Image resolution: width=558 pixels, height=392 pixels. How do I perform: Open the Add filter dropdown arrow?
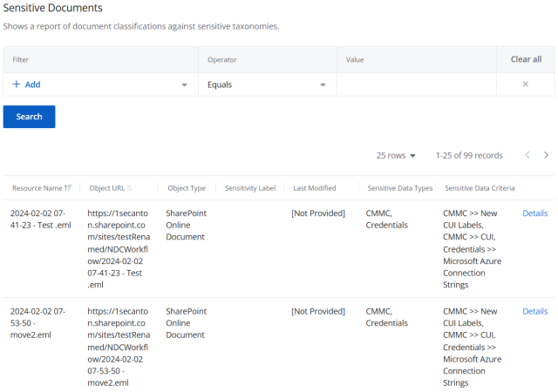184,84
